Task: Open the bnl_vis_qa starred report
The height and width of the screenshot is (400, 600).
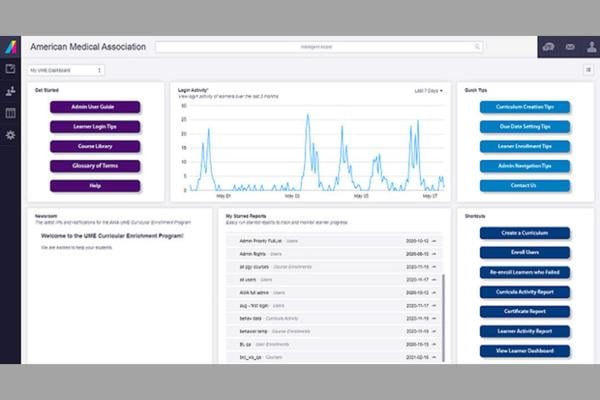Action: click(x=333, y=357)
